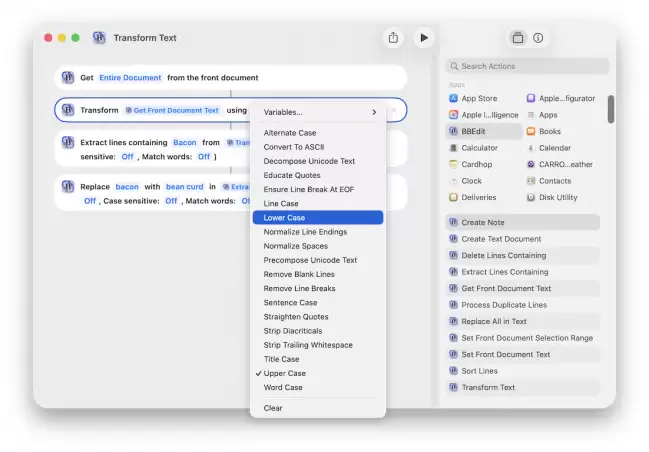Show shortcut details with the info icon
Image resolution: width=649 pixels, height=452 pixels.
tap(538, 38)
